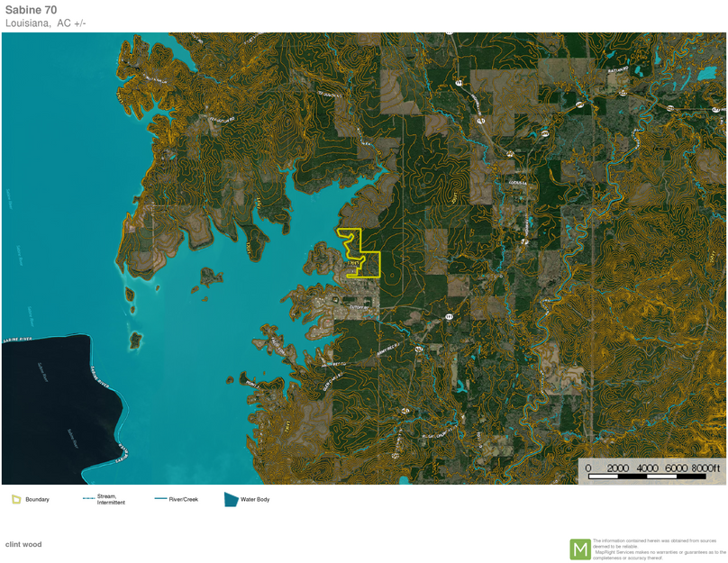Click the dark water area in bottom-left corner
The width and height of the screenshot is (728, 563).
tap(45, 423)
